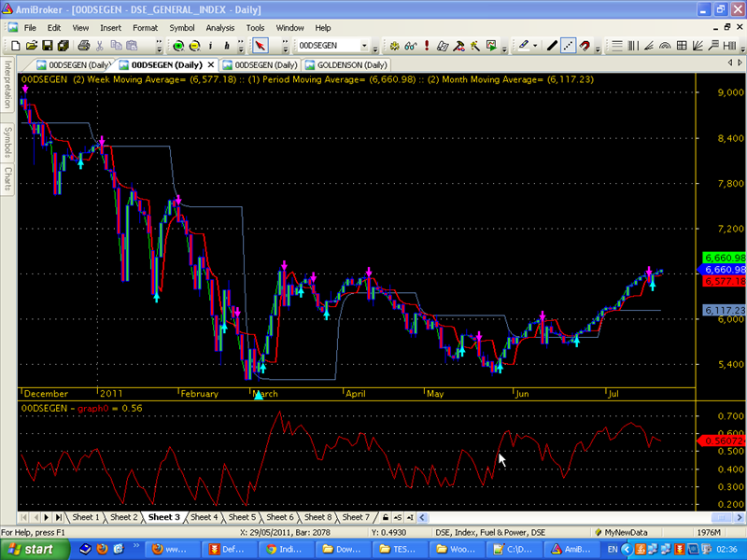Open the Charts side panel
Image resolution: width=747 pixels, height=560 pixels.
click(7, 177)
